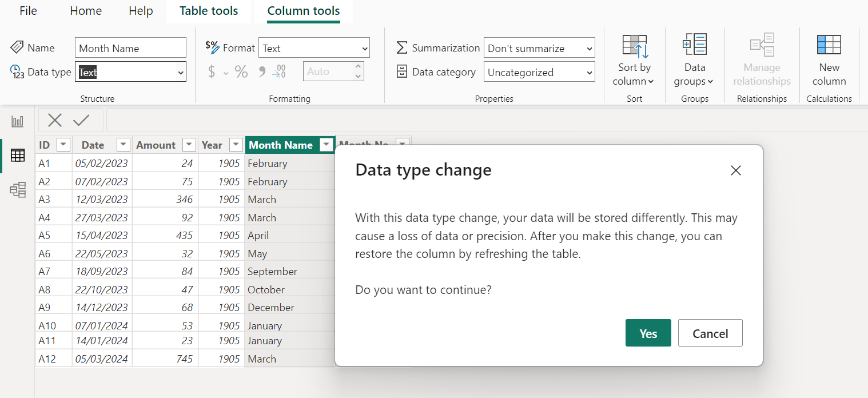Open Data groups tool
The height and width of the screenshot is (398, 868).
click(x=694, y=61)
